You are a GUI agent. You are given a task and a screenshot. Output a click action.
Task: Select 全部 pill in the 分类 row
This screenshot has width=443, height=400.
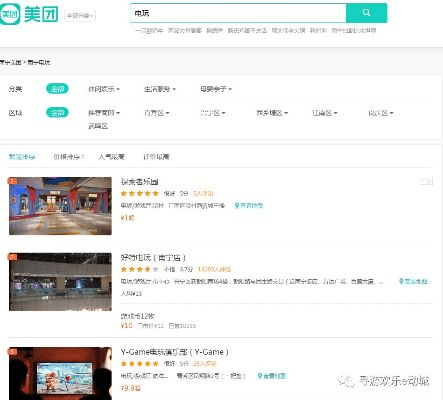57,89
